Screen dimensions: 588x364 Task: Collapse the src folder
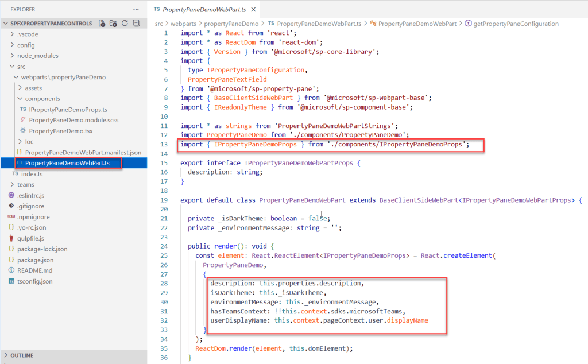coord(12,67)
